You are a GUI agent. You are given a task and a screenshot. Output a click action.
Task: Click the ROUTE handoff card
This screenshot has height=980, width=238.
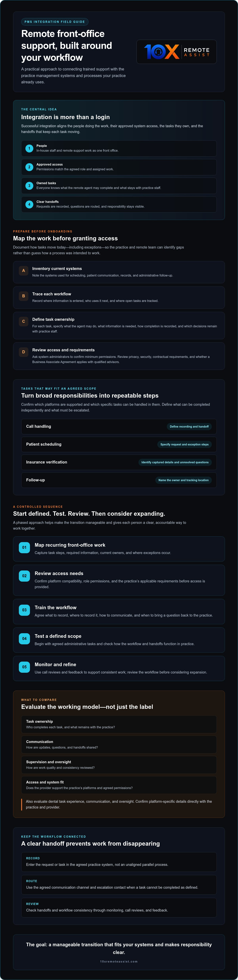pyautogui.click(x=119, y=885)
